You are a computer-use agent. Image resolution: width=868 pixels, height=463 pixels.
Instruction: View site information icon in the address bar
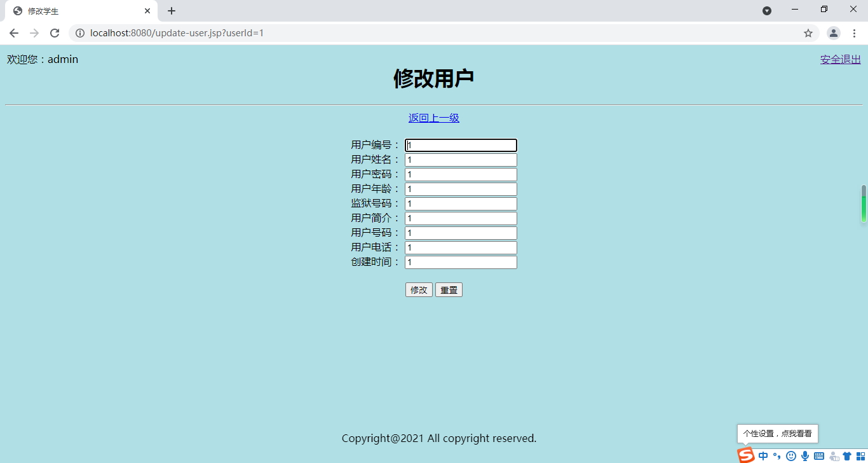click(80, 33)
